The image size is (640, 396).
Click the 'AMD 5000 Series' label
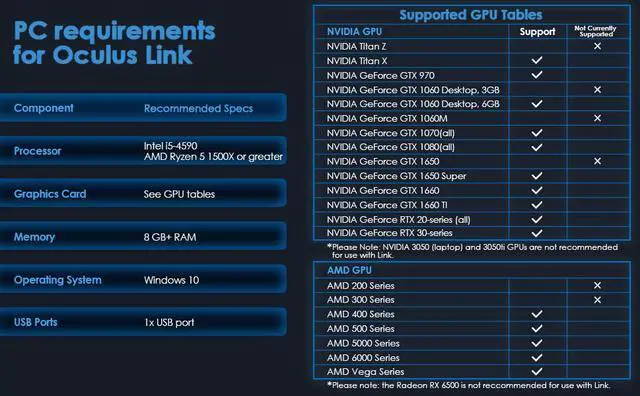click(363, 343)
